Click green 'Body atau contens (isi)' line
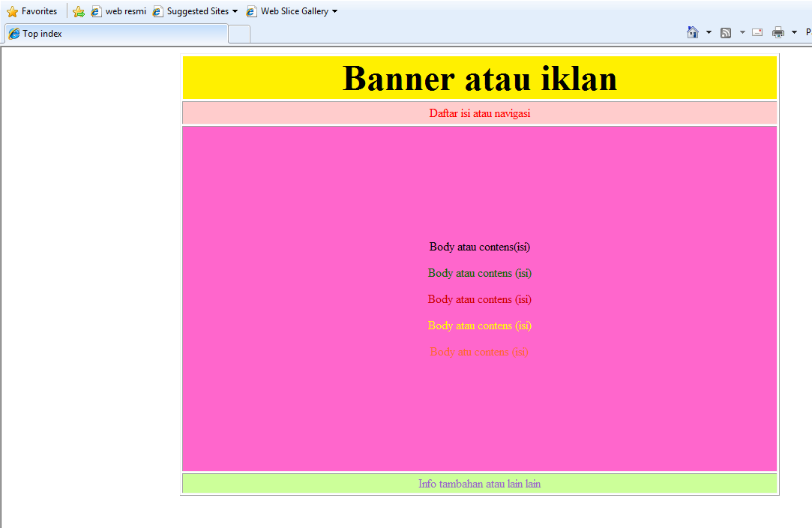Screen dimensions: 812x528 pyautogui.click(x=480, y=273)
